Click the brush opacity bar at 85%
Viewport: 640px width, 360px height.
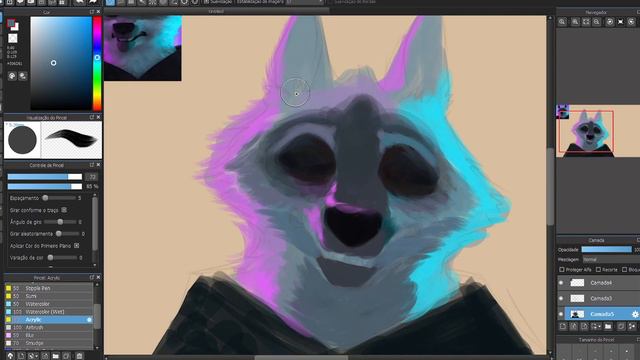(x=45, y=186)
